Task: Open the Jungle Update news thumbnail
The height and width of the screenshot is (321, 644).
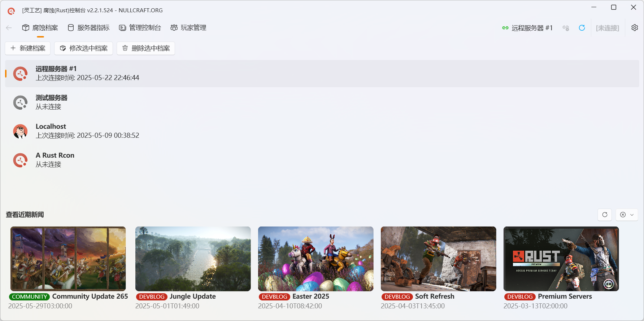Action: [x=193, y=259]
